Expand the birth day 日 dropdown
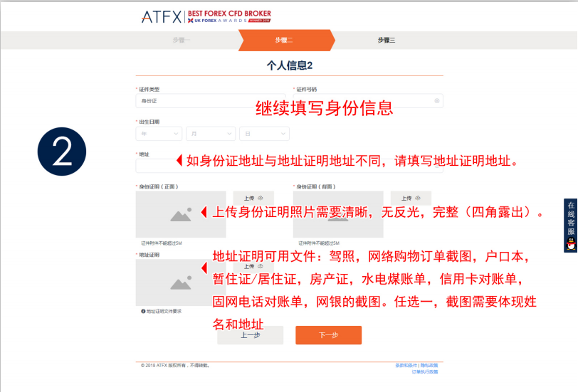Screen dimensions: 578x392 click(264, 134)
